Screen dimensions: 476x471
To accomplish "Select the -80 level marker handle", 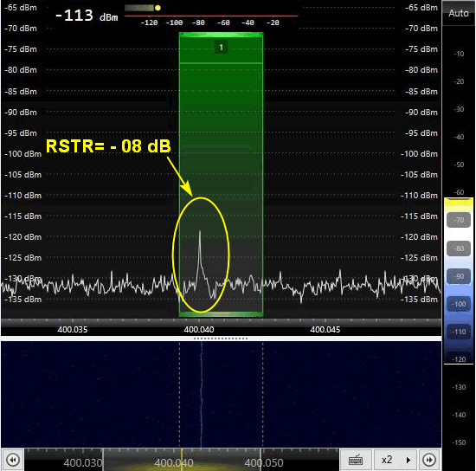I will coord(459,248).
